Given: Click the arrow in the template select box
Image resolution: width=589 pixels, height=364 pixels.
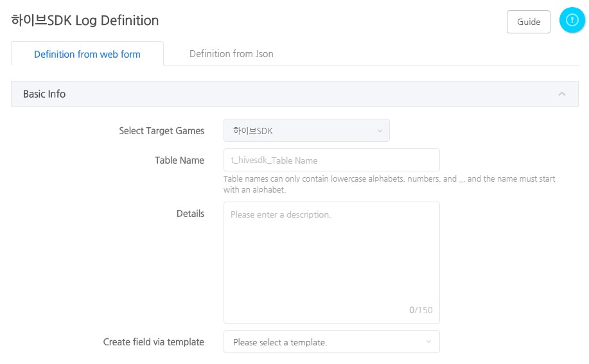Looking at the screenshot, I should coord(428,342).
